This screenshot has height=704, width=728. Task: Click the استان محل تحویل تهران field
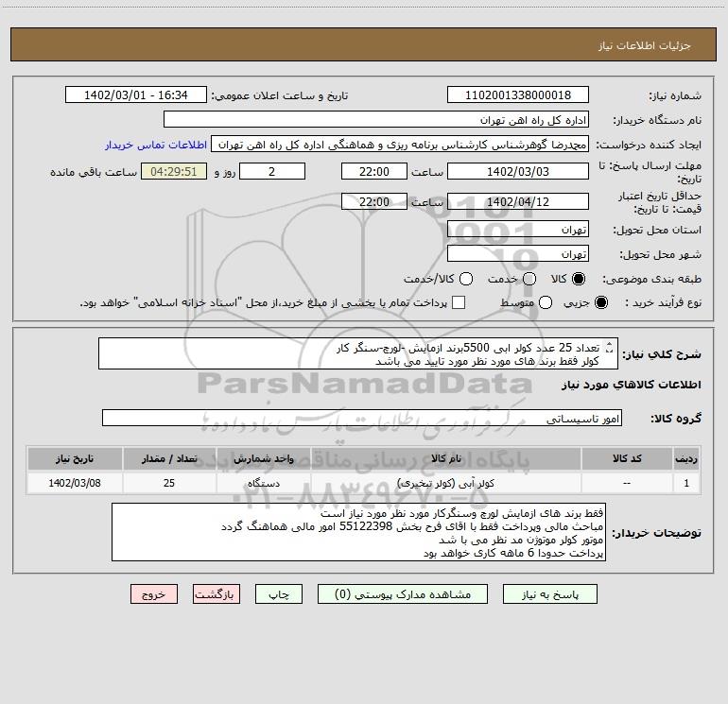point(518,230)
